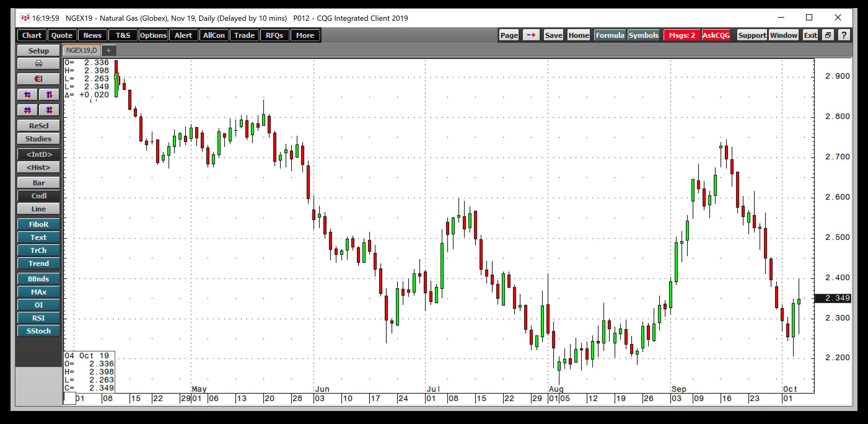The width and height of the screenshot is (868, 424).
Task: Click the vertical blue-red up-down arrows icon
Action: 49,94
